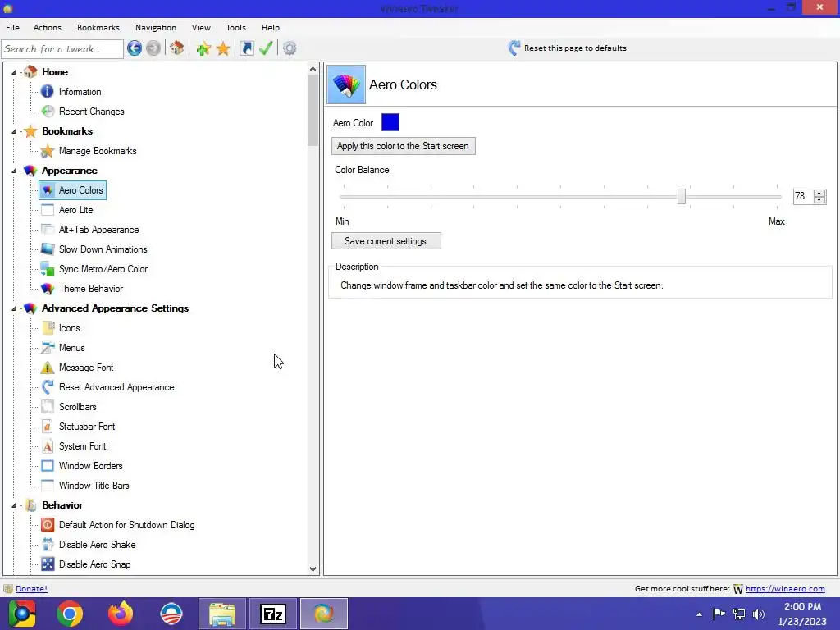Open the View menu
This screenshot has width=840, height=630.
click(x=201, y=27)
